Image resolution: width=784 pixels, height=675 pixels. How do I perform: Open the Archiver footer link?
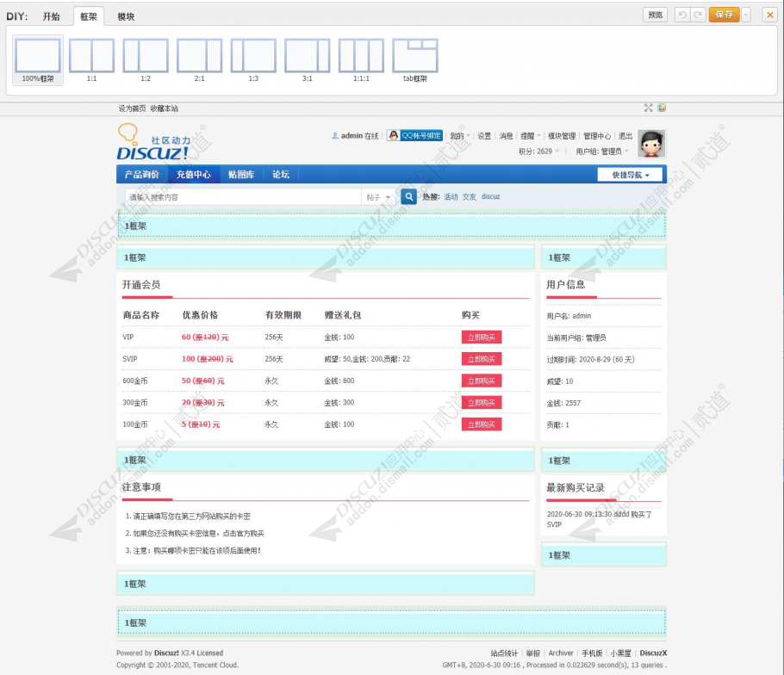[561, 653]
